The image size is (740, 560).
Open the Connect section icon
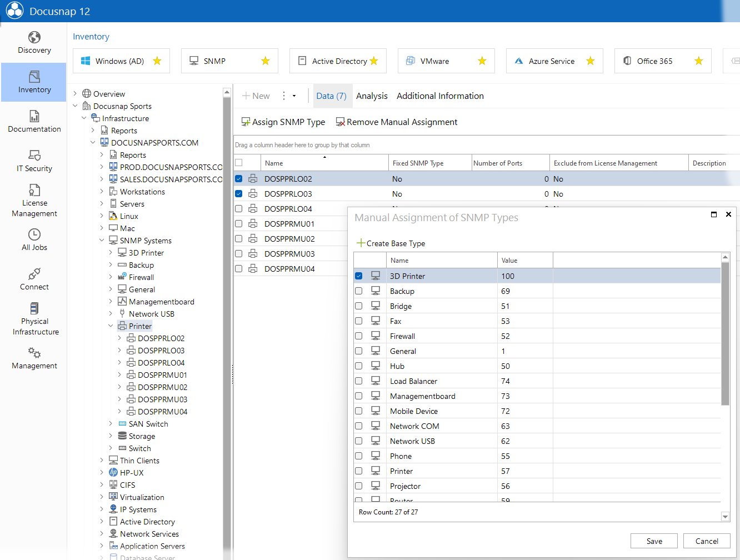[34, 274]
